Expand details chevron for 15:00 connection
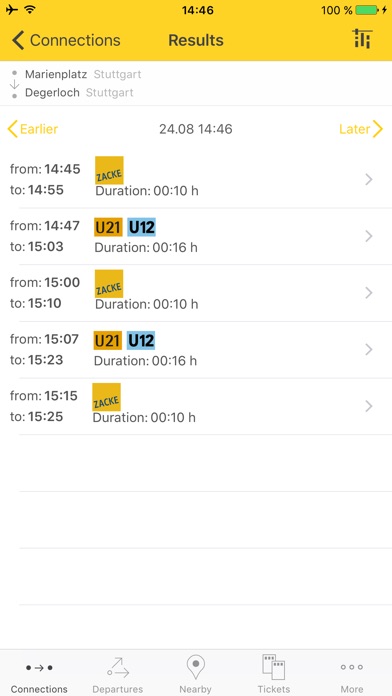The height and width of the screenshot is (696, 392). coord(368,293)
